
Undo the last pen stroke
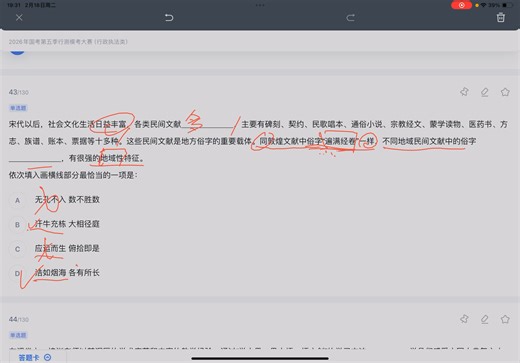pos(169,17)
